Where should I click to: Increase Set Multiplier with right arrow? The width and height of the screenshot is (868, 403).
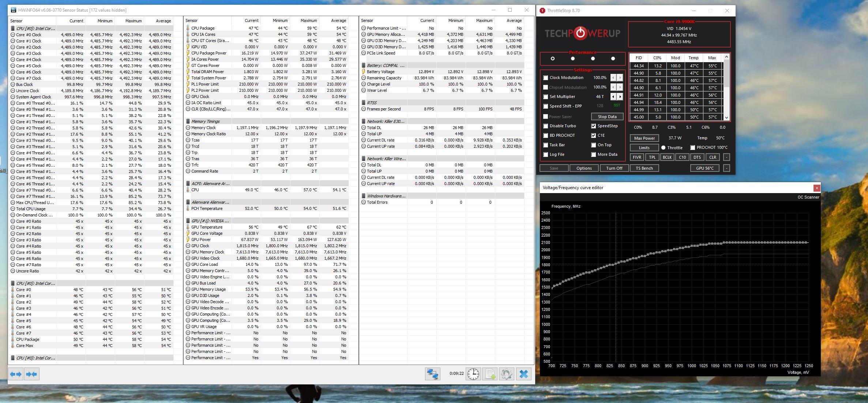(620, 97)
